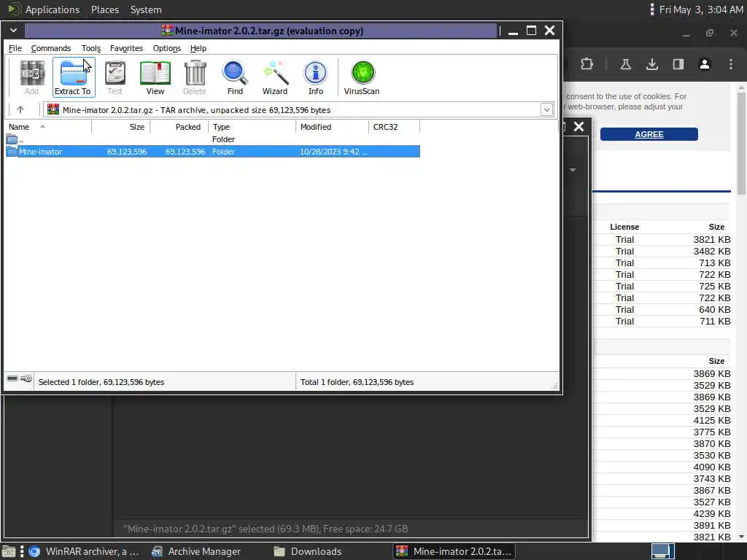Open the Help menu
Viewport: 747px width, 560px height.
click(198, 48)
